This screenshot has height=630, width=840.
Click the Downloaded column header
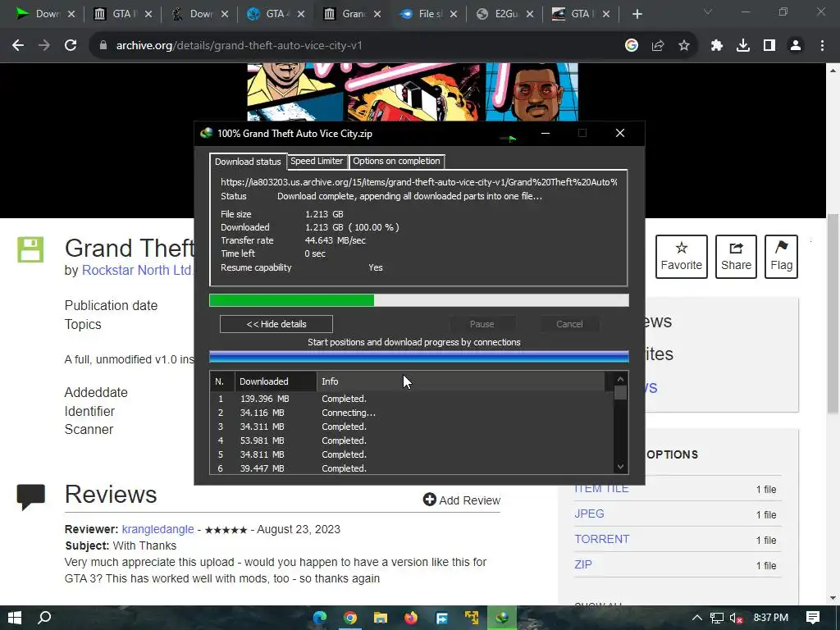pyautogui.click(x=276, y=381)
